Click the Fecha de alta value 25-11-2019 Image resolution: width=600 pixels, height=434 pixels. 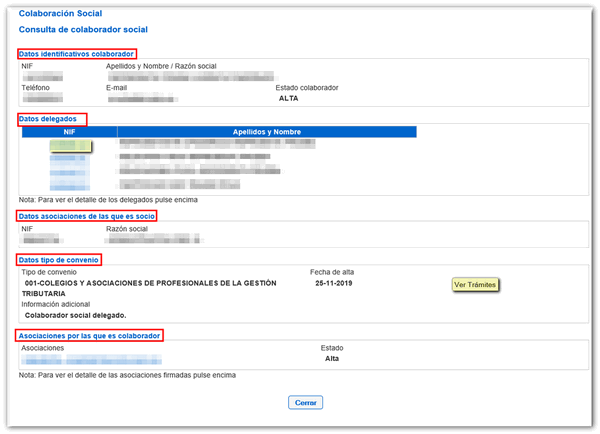330,283
